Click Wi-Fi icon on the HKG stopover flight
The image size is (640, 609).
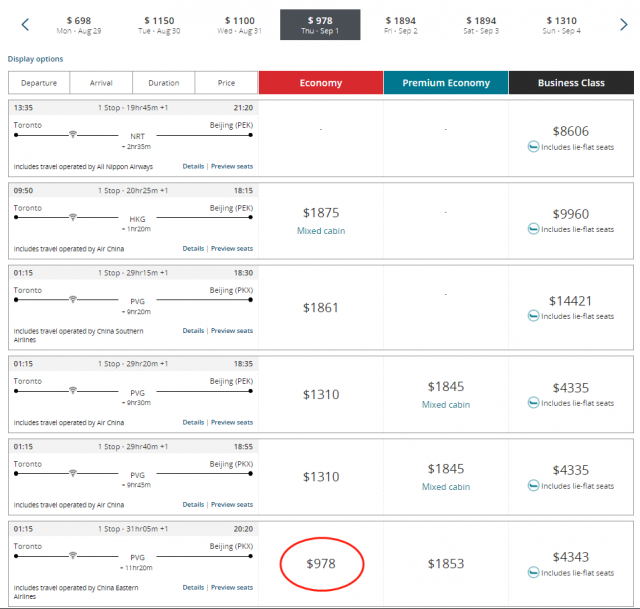pos(73,217)
